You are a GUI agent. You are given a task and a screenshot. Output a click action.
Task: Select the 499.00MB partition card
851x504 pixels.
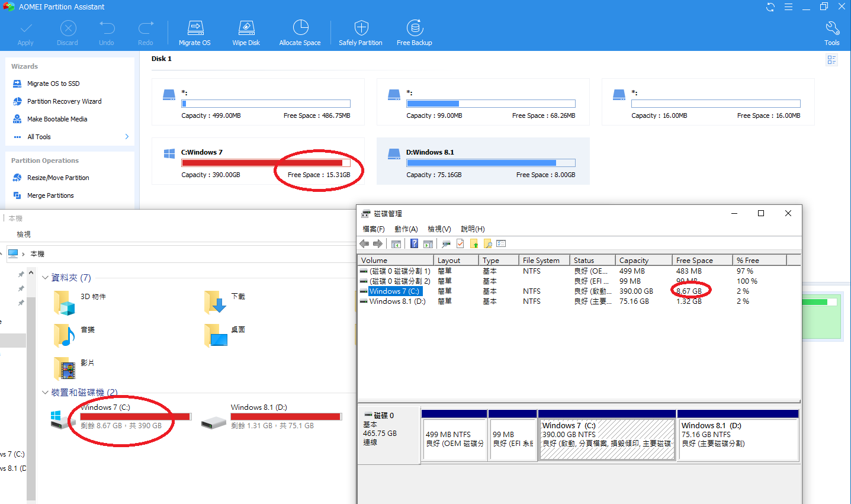(258, 102)
